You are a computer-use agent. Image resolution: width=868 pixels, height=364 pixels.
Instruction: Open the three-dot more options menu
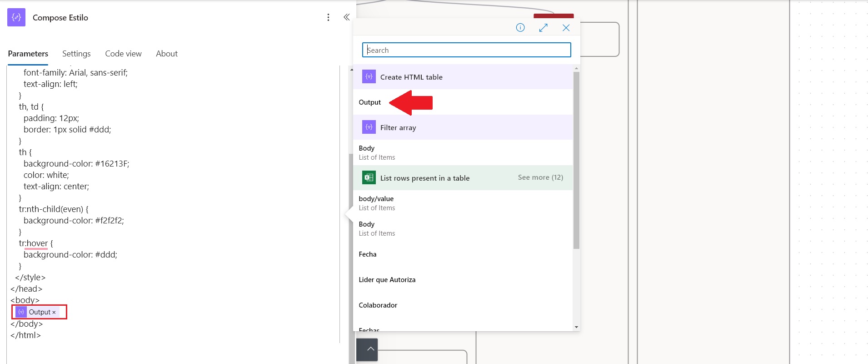[x=328, y=17]
